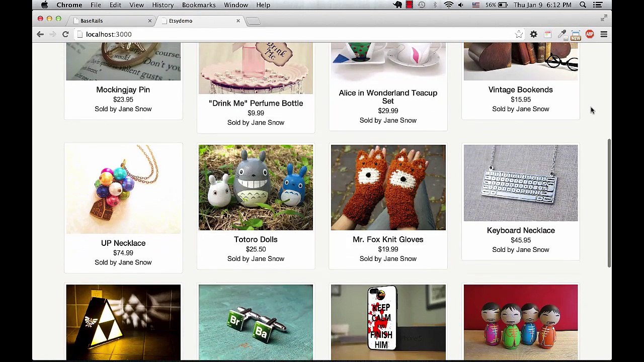Click the Wi-Fi status icon
Viewport: 644px width, 362px height.
448,5
